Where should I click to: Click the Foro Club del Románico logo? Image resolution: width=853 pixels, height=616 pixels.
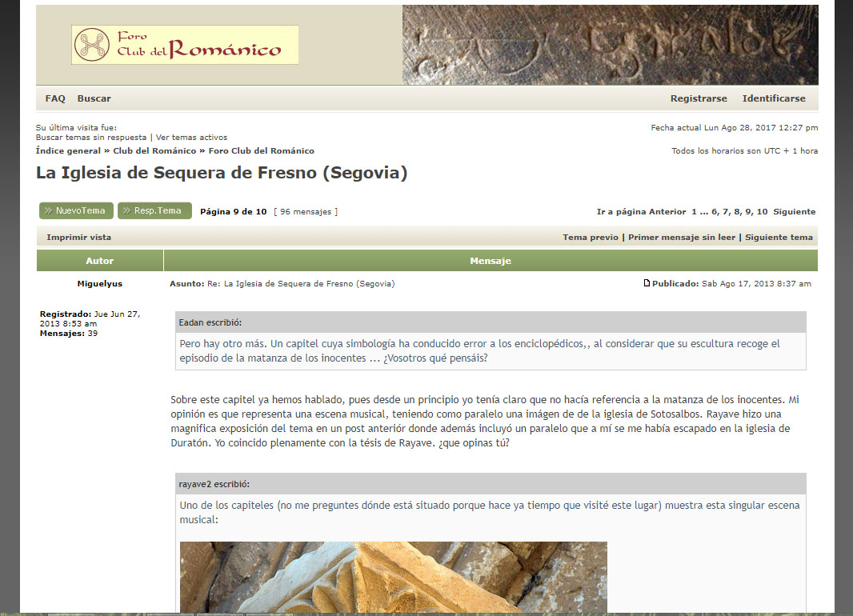point(185,45)
